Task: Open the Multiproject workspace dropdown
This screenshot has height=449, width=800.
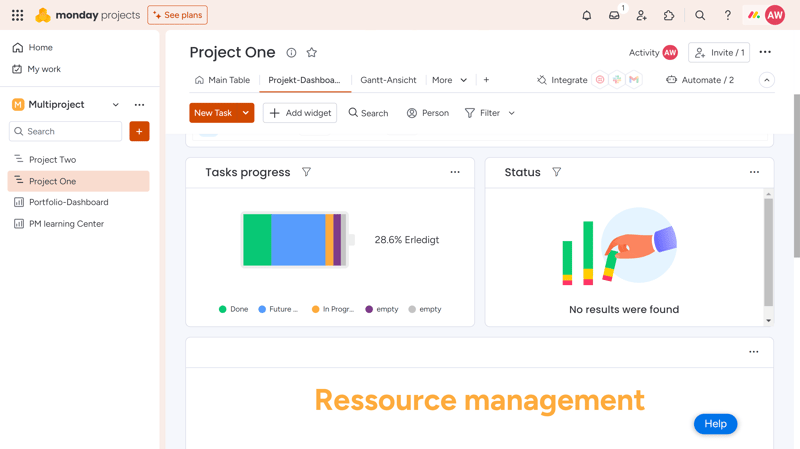Action: (x=116, y=105)
